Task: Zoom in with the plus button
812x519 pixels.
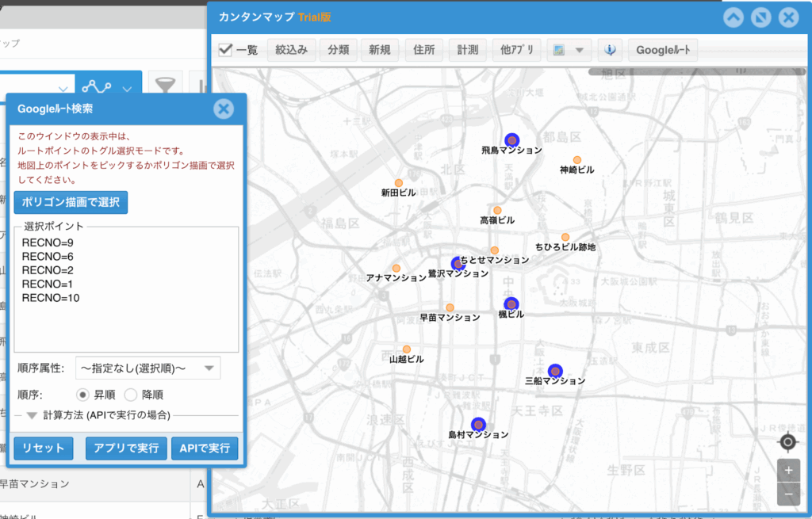Action: pos(787,470)
